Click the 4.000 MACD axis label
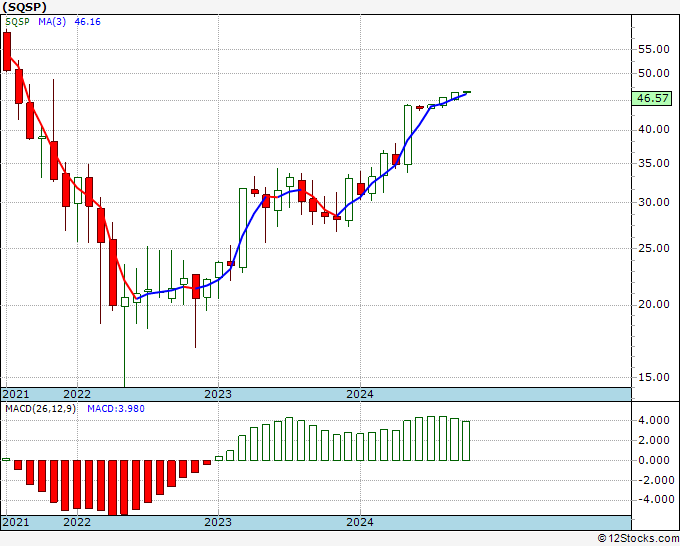 point(656,420)
